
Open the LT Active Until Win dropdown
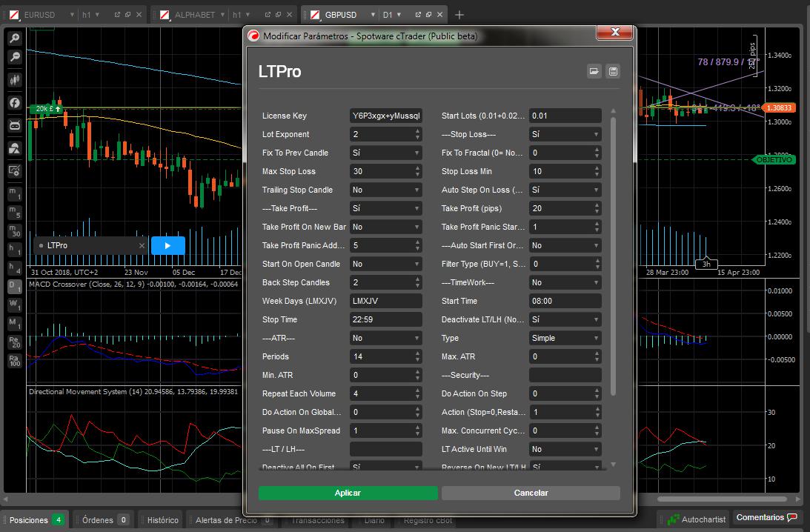[x=565, y=449]
